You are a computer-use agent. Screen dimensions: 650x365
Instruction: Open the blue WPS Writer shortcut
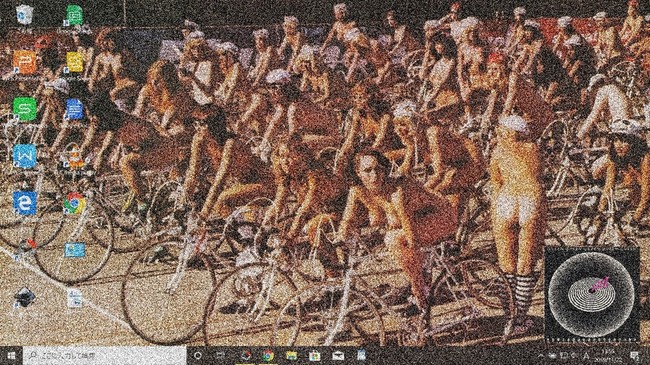24,156
